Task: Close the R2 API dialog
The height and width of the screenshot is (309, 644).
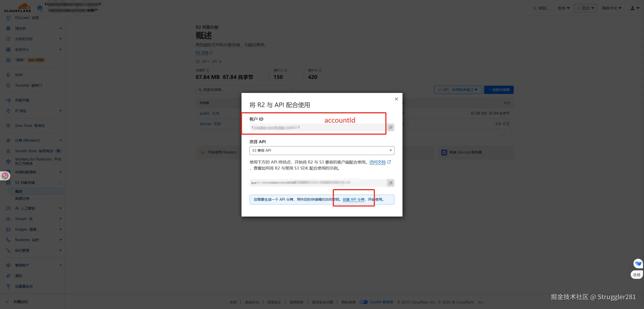Action: click(396, 99)
